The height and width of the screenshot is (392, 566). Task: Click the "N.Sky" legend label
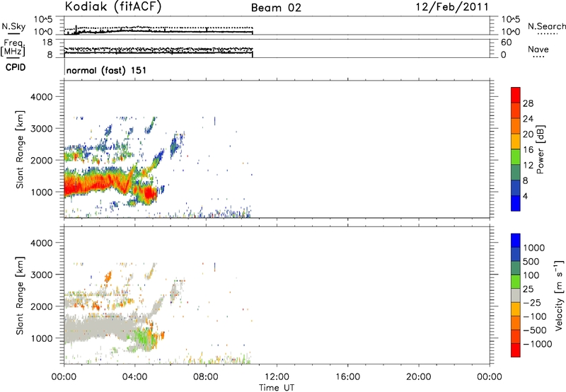click(x=13, y=26)
